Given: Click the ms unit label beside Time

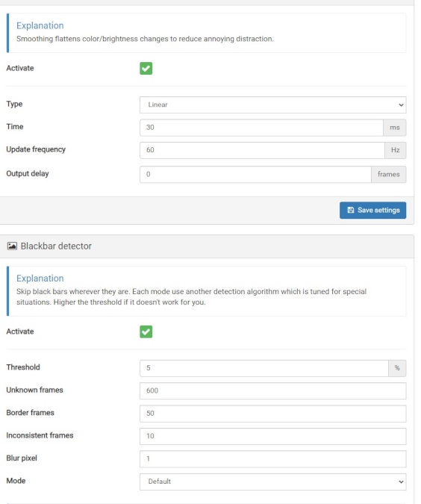Looking at the screenshot, I should tap(395, 128).
